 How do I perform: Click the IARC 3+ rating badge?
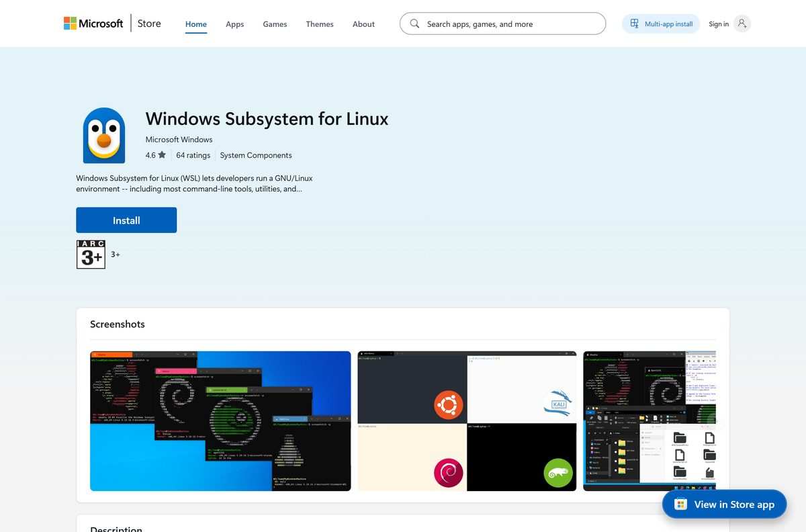tap(91, 255)
